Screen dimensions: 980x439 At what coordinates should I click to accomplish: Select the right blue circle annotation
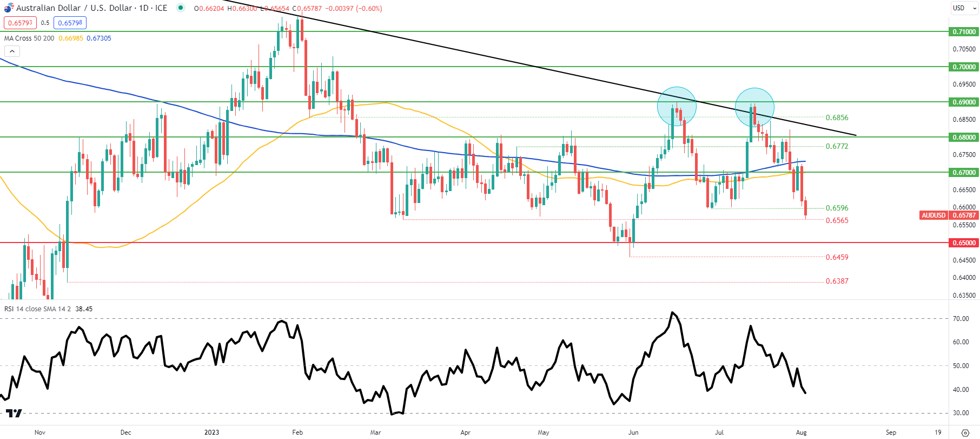pos(754,107)
